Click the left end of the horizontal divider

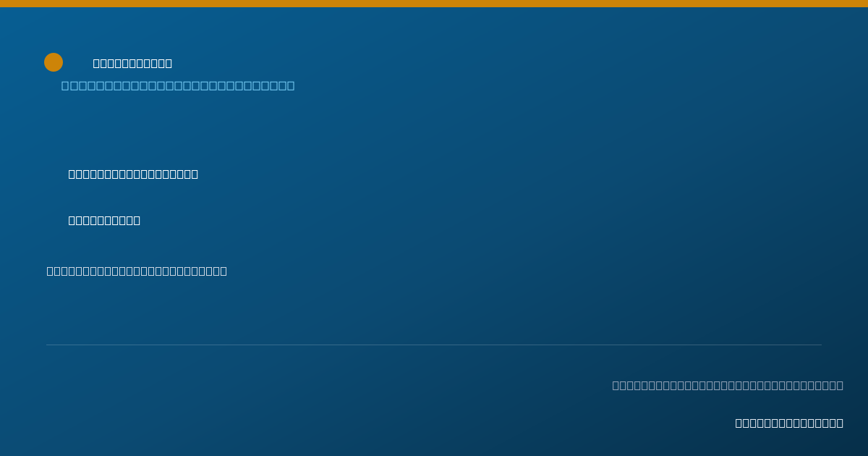48,345
